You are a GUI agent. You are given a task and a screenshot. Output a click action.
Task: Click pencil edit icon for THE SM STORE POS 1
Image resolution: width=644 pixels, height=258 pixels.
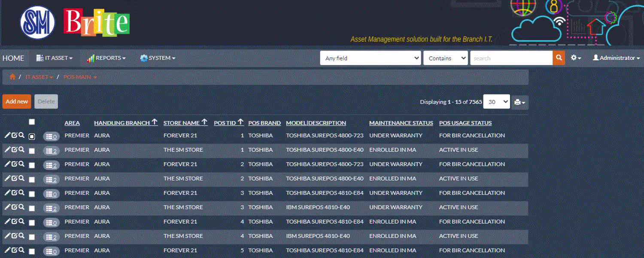click(x=7, y=149)
